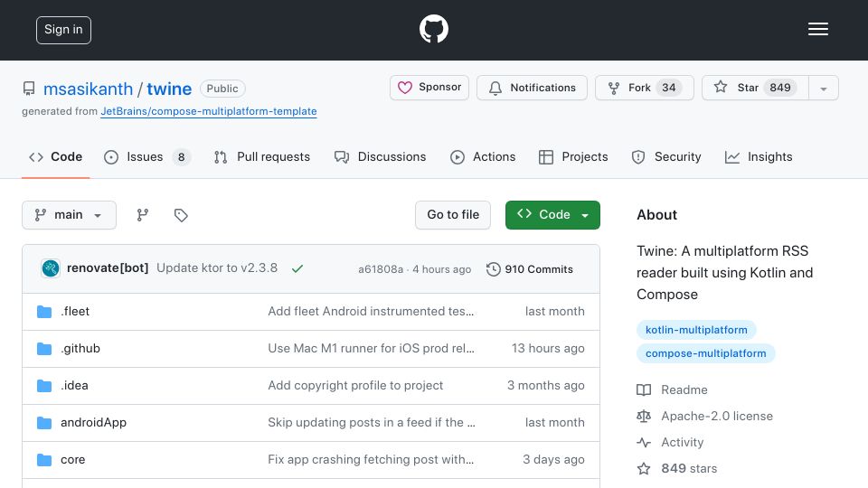Open the commit hash a61808a

[x=381, y=269]
